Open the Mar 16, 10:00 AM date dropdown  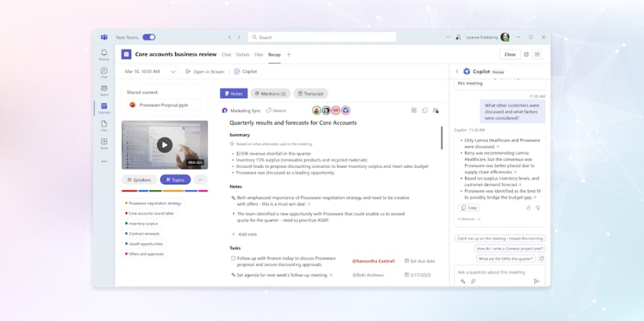point(150,71)
